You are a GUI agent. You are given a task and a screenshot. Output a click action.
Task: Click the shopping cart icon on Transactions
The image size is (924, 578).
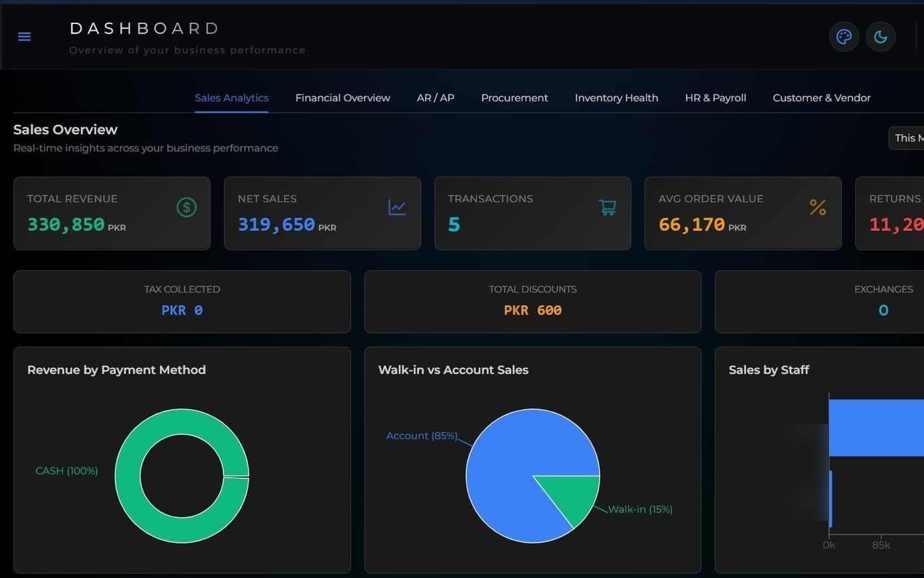point(607,207)
